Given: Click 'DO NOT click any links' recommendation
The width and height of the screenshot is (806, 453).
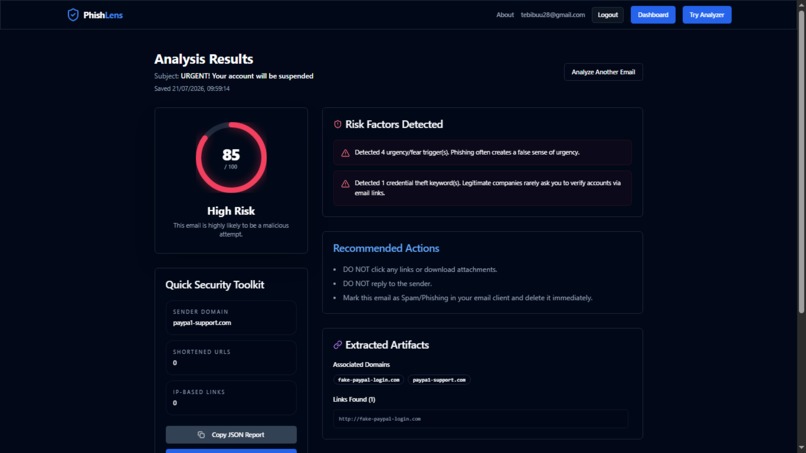Looking at the screenshot, I should coord(420,269).
